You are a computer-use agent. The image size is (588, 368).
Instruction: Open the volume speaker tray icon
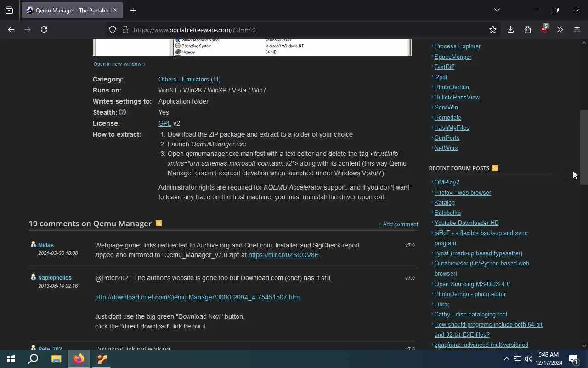pyautogui.click(x=529, y=359)
